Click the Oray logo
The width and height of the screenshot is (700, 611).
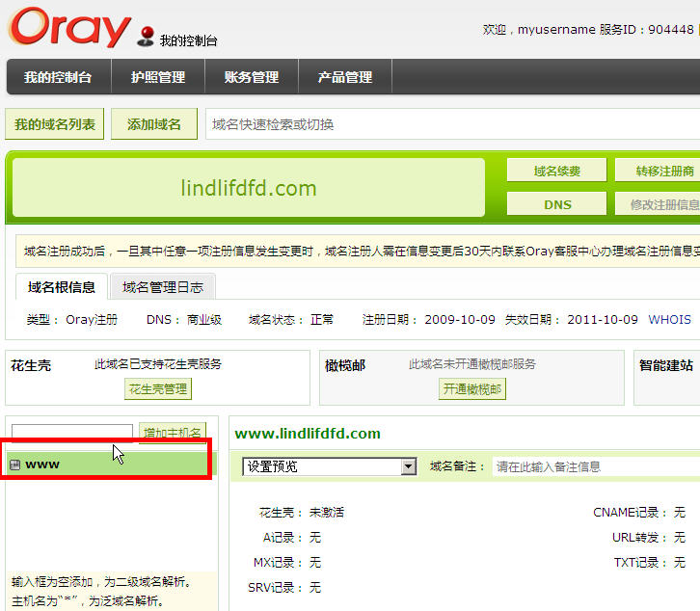click(69, 27)
